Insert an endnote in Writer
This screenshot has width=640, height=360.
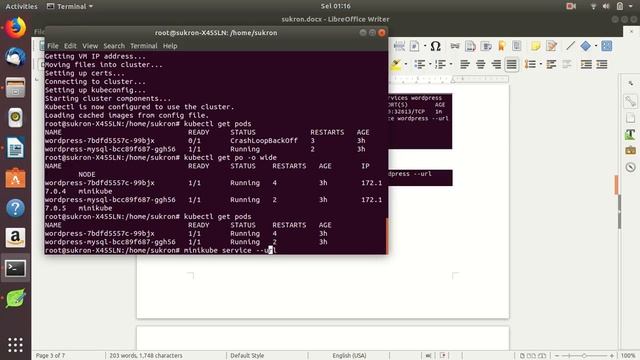(x=486, y=46)
